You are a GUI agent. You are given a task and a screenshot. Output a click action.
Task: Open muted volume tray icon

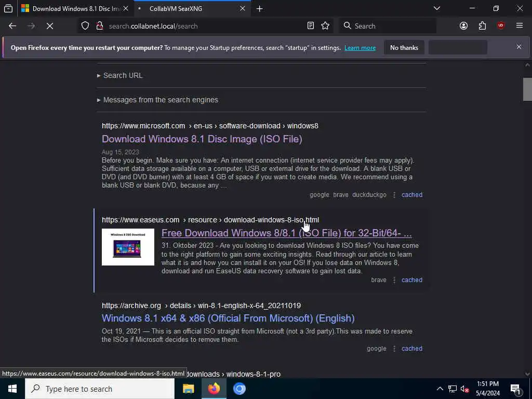click(x=464, y=389)
